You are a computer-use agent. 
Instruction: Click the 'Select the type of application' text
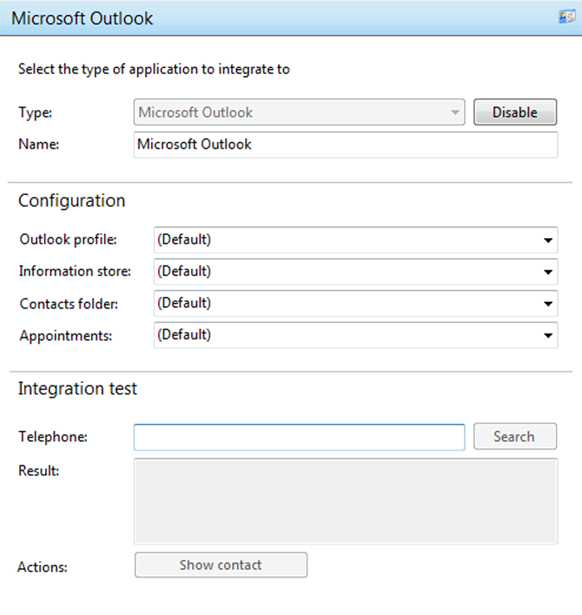[154, 69]
